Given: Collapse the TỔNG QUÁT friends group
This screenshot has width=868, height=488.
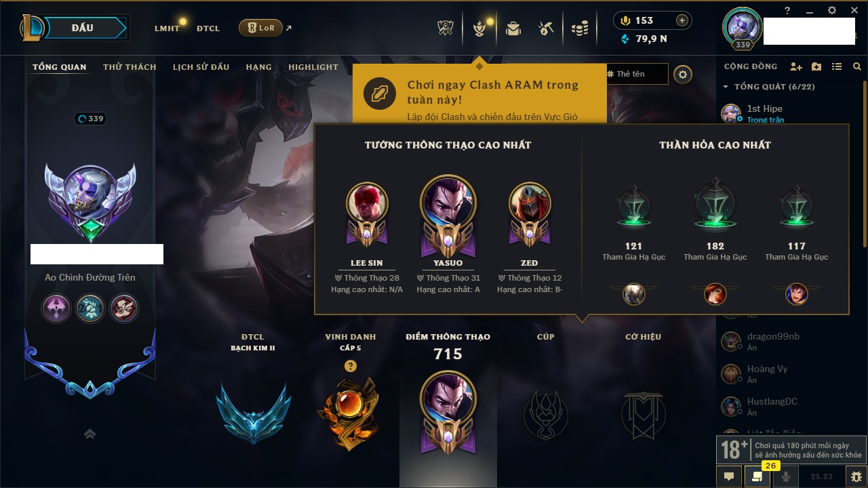Looking at the screenshot, I should click(x=726, y=87).
